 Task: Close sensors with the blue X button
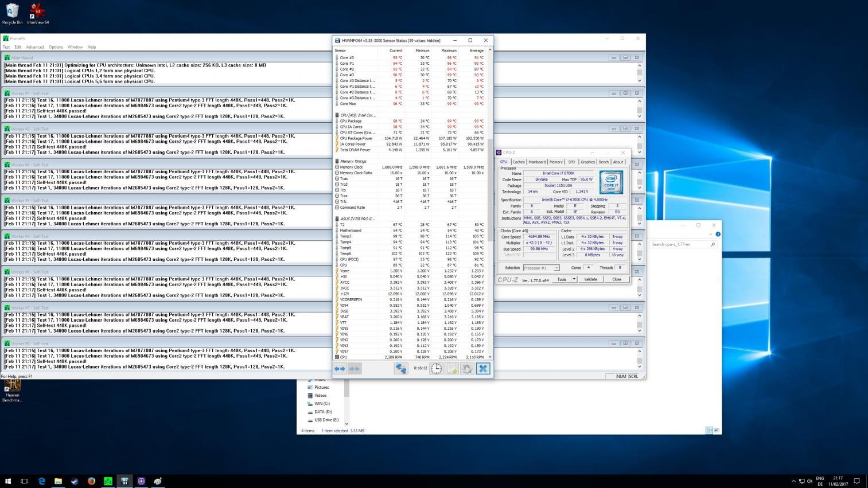click(483, 369)
